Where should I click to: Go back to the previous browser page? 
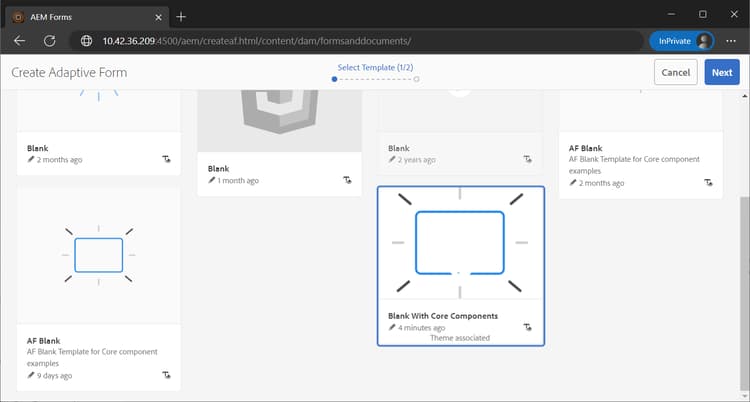20,41
